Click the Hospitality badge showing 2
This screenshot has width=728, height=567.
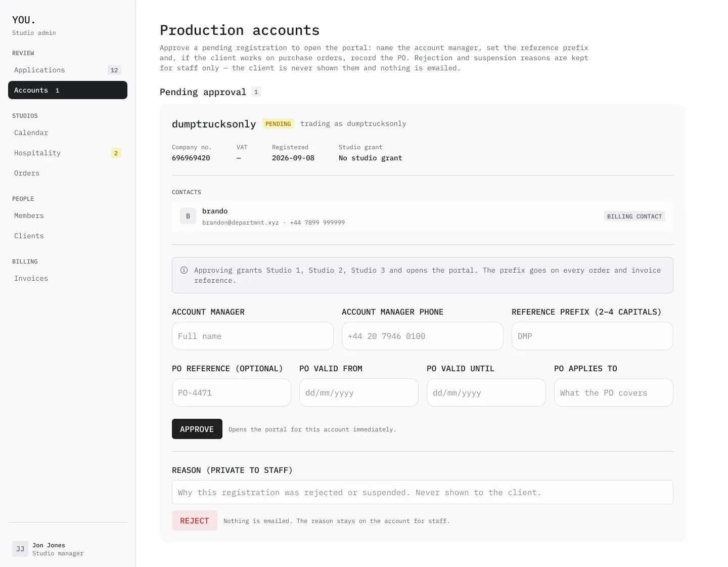[116, 153]
